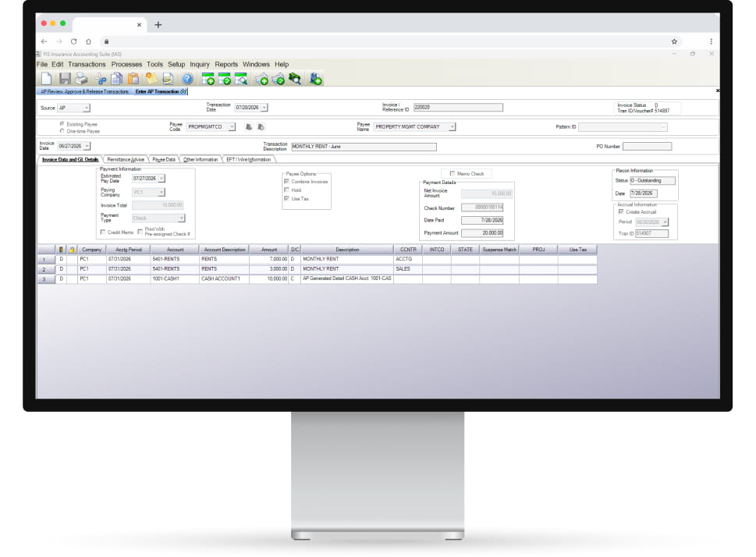Check Print With Pre-assigned Check # checkbox
The image size is (756, 557).
[x=140, y=232]
